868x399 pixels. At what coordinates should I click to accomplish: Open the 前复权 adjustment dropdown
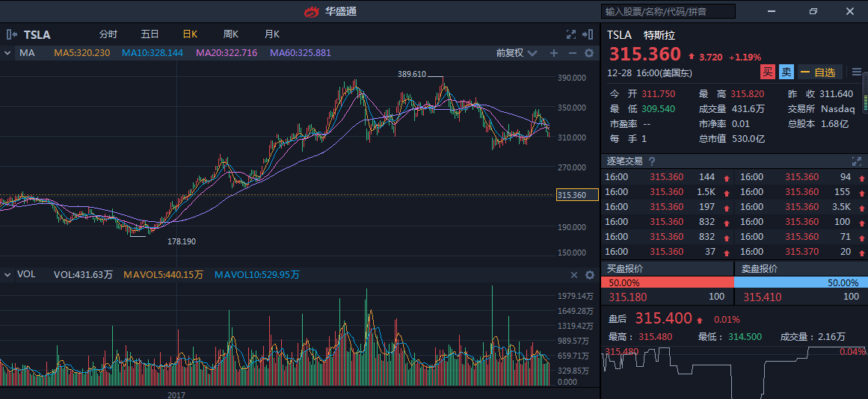pyautogui.click(x=517, y=53)
